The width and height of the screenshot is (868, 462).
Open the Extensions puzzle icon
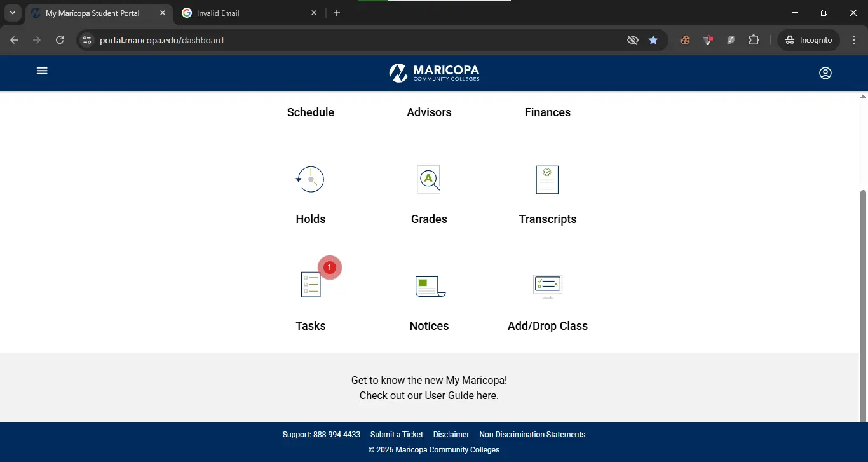(x=754, y=40)
